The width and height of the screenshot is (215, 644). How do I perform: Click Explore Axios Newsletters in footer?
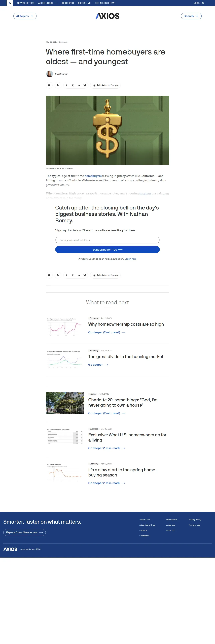coord(24,532)
